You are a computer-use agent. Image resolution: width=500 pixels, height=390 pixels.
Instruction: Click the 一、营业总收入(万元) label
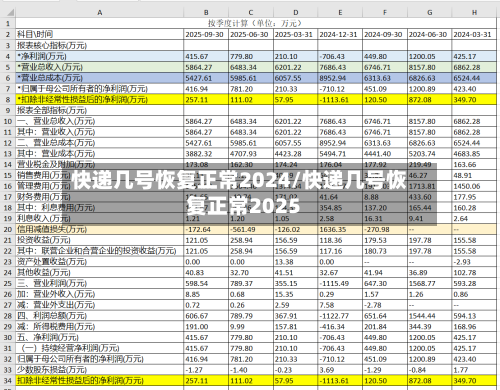[x=56, y=121]
